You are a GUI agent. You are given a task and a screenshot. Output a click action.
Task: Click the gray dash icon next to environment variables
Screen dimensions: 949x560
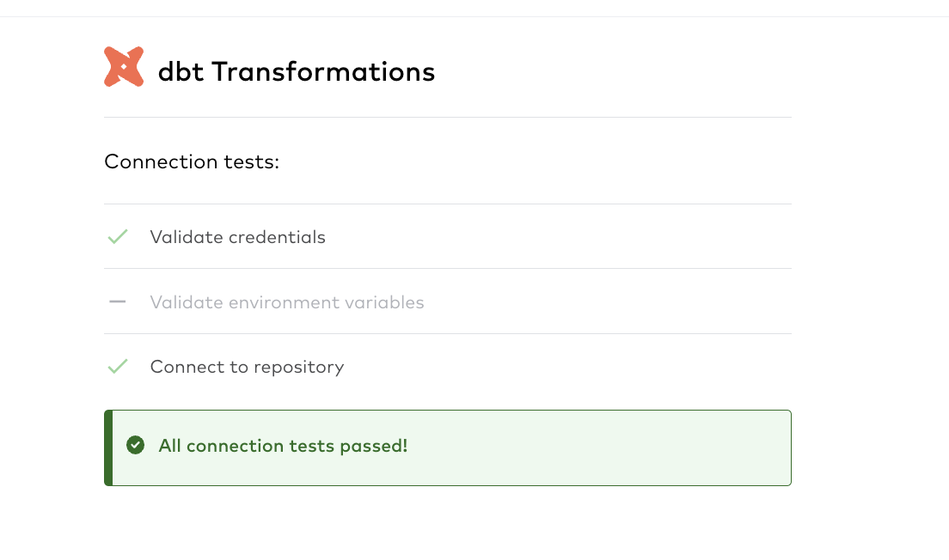pyautogui.click(x=118, y=301)
